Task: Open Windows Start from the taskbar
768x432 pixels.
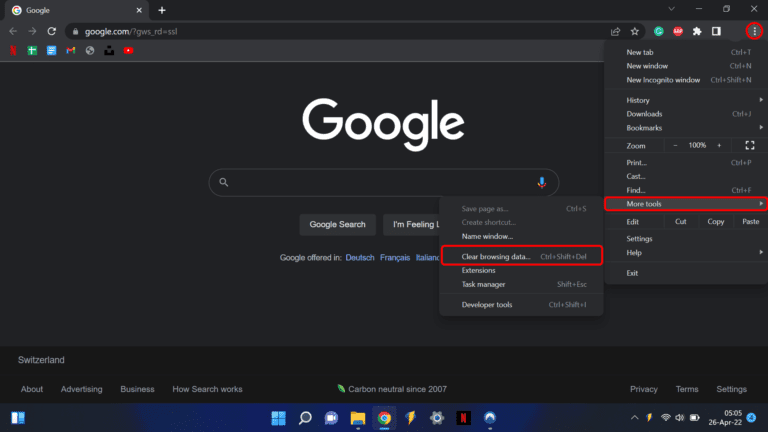Action: click(277, 417)
